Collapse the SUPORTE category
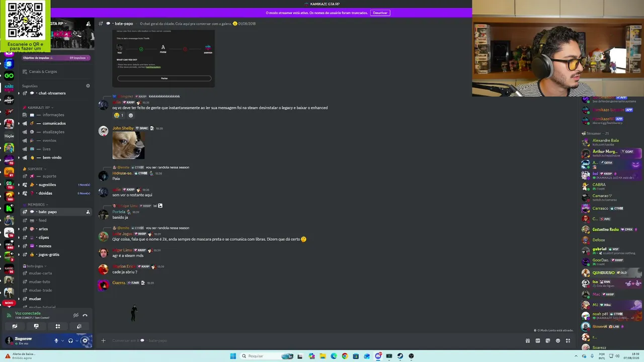644x362 pixels. (x=34, y=169)
